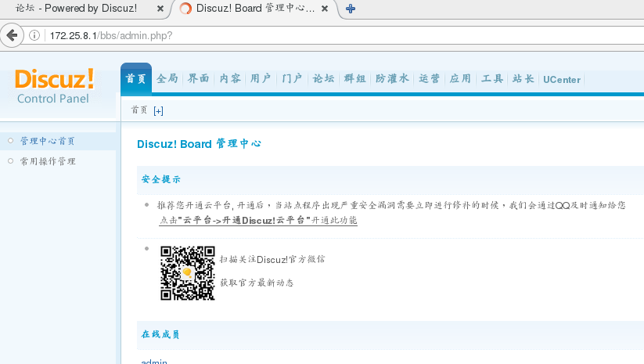Viewport: 644px width, 364px height.
Task: Open the 界面 menu
Action: coord(199,78)
